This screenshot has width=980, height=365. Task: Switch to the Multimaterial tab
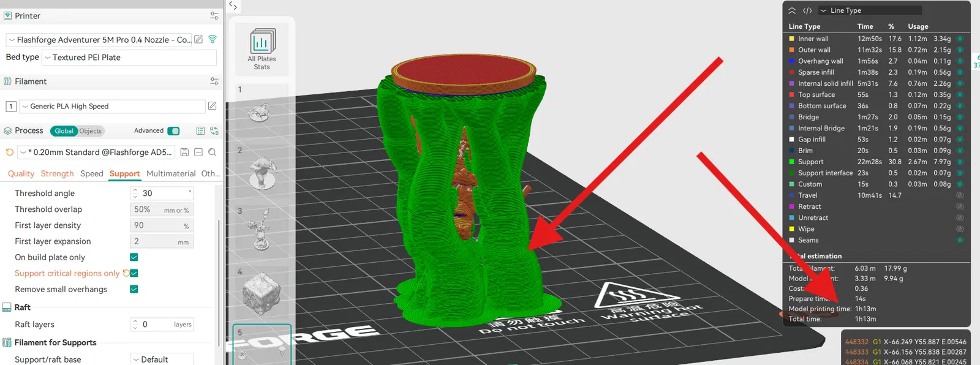pos(171,174)
